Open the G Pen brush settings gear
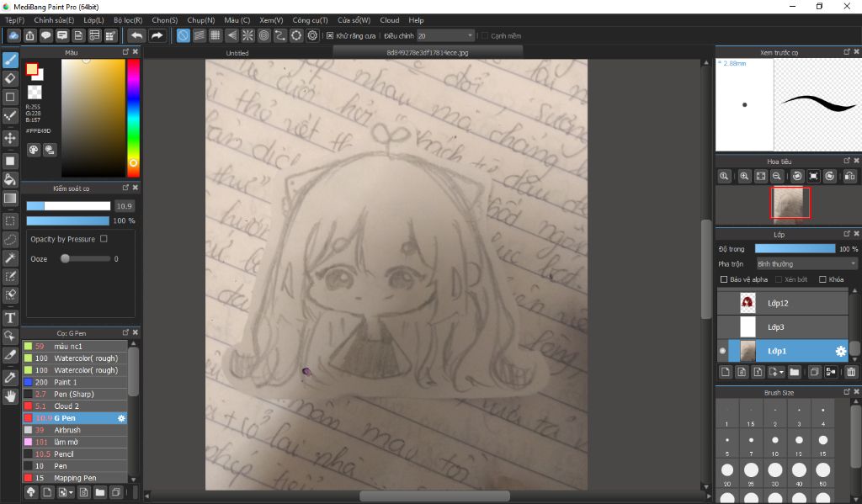The image size is (862, 504). point(121,418)
